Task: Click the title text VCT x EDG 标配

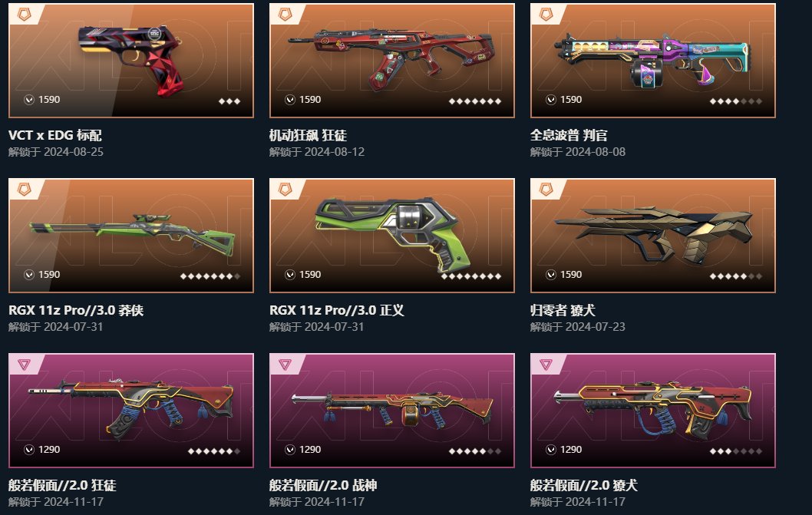Action: pyautogui.click(x=55, y=135)
